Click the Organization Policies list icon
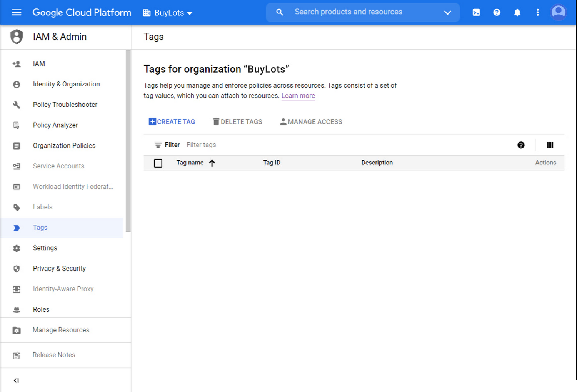Viewport: 577px width, 392px height. pos(17,146)
